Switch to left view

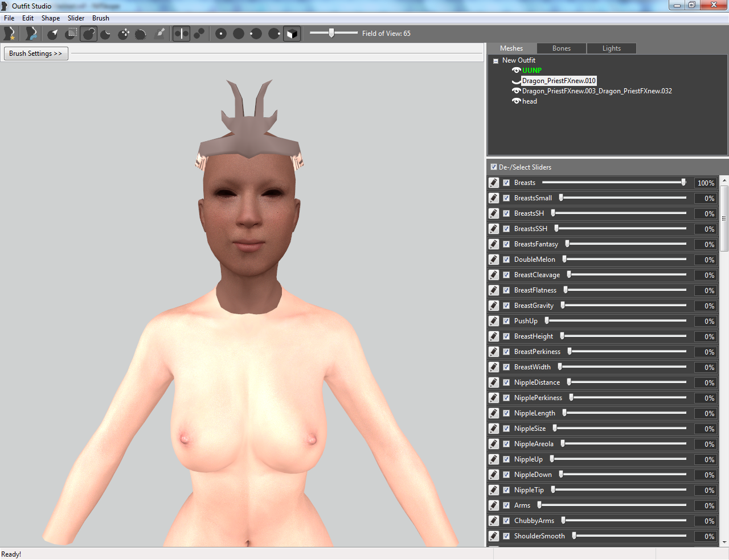click(x=256, y=34)
